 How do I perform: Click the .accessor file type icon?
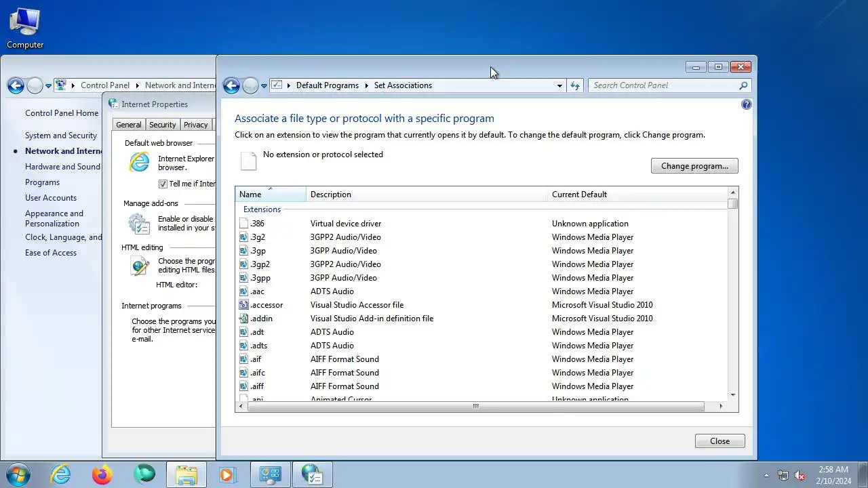243,305
